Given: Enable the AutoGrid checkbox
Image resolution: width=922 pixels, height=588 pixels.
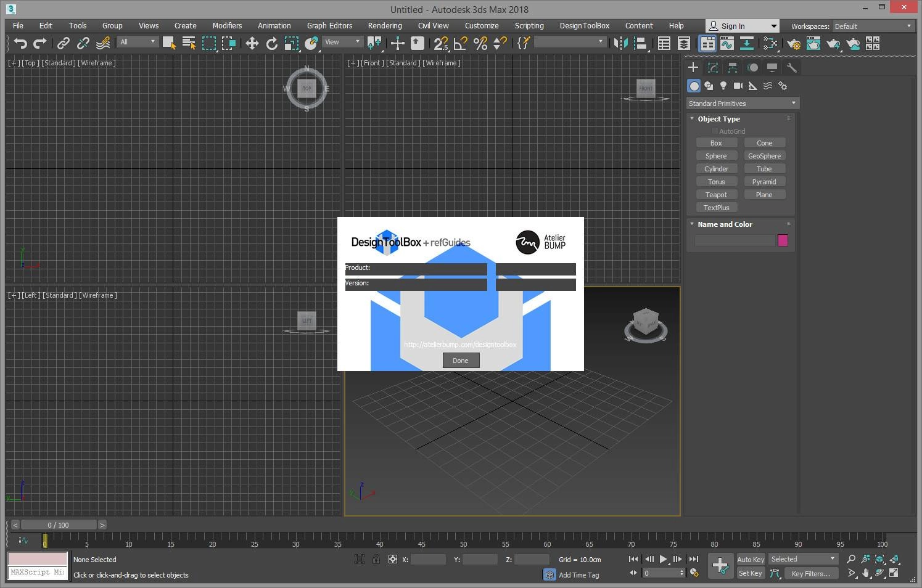Looking at the screenshot, I should [714, 131].
